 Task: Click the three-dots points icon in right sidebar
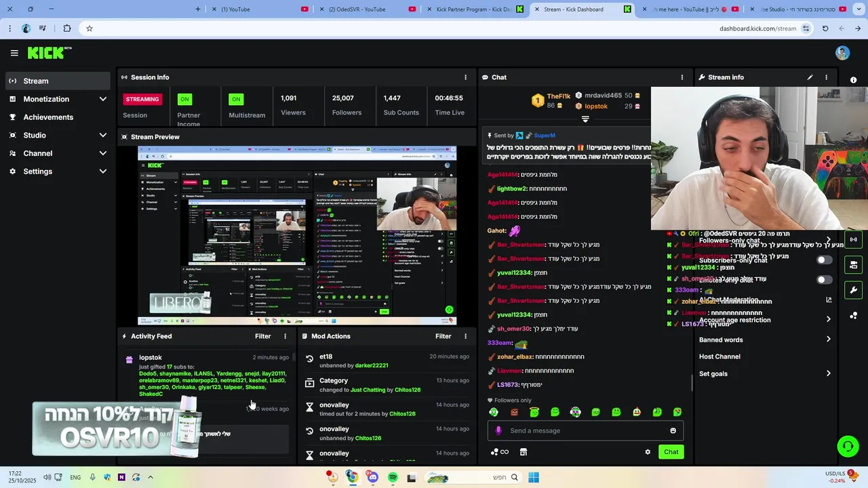pyautogui.click(x=853, y=316)
